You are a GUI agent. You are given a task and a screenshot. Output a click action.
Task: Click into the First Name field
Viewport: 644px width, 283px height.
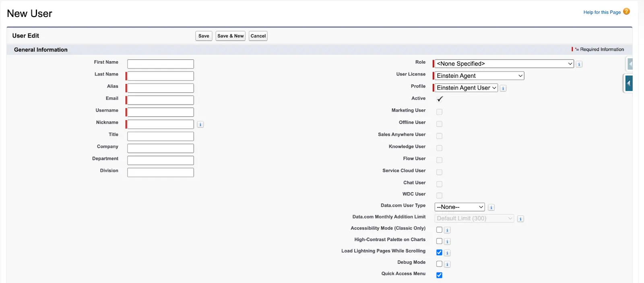click(x=161, y=64)
